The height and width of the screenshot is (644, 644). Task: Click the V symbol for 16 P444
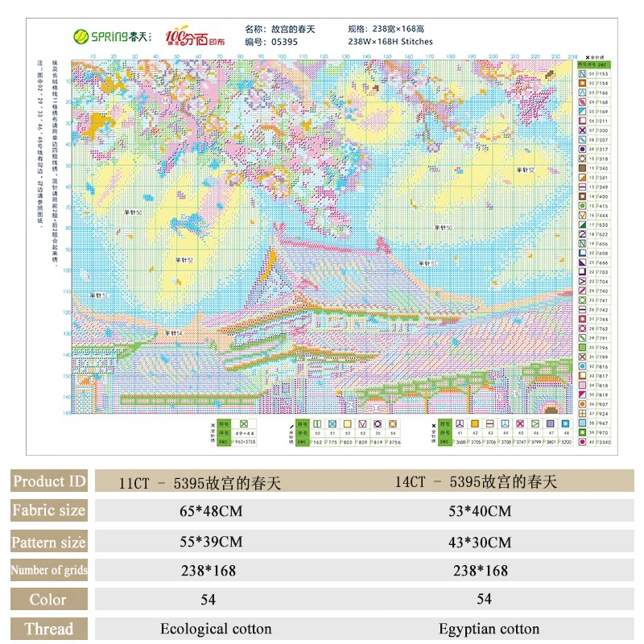point(582,216)
